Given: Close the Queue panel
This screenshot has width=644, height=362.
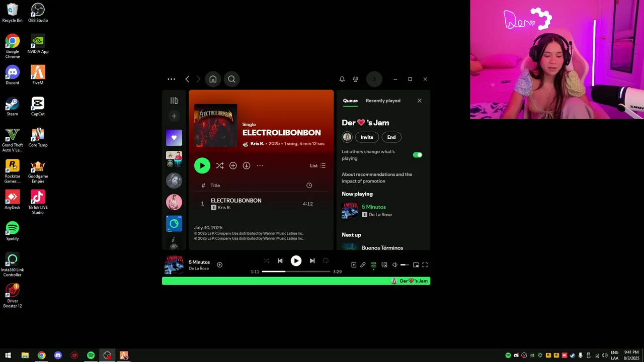Looking at the screenshot, I should pos(420,101).
